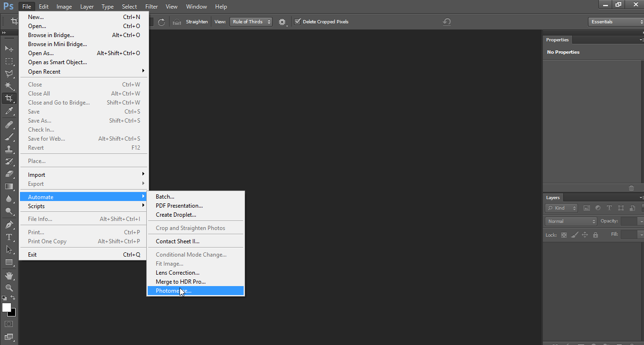Select the Blur tool

point(9,199)
